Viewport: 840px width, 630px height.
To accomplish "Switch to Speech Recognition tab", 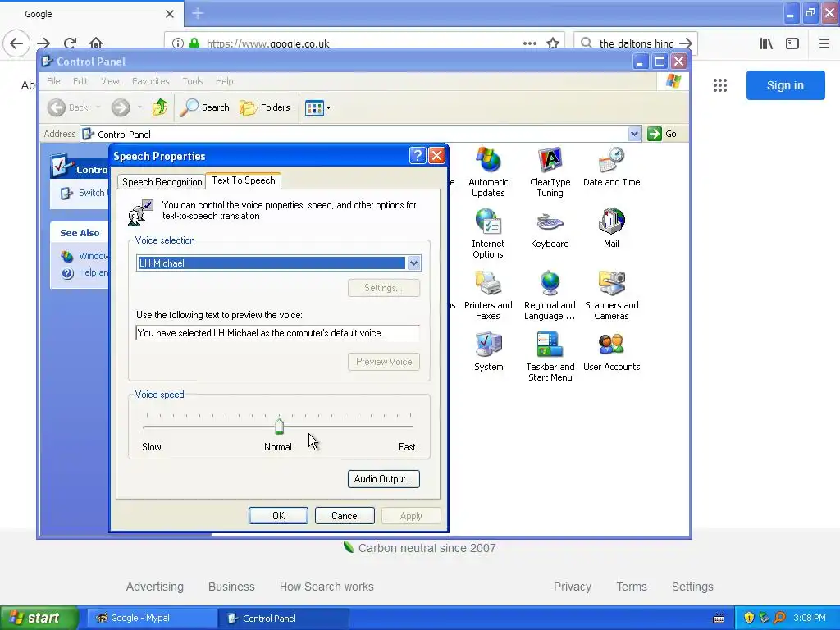I will (x=162, y=182).
